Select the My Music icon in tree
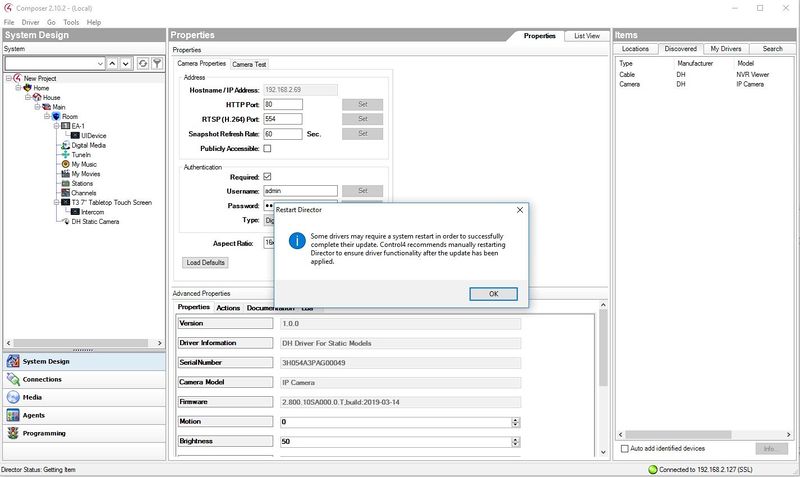 coord(66,164)
